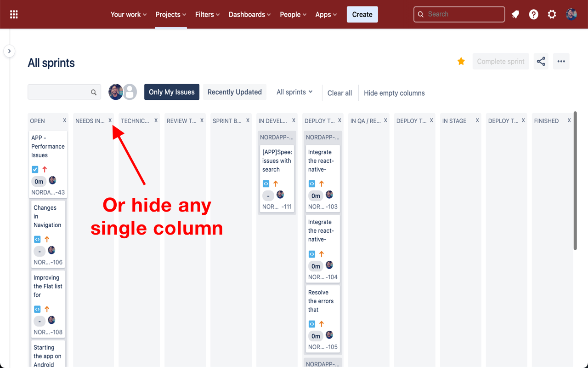
Task: Open the Jira settings gear icon
Action: point(552,14)
